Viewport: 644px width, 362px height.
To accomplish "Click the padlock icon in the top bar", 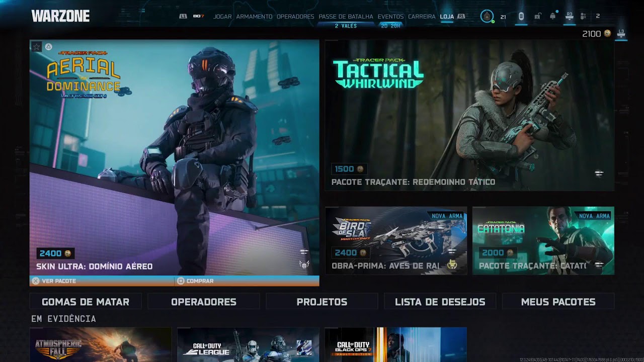I will point(537,17).
